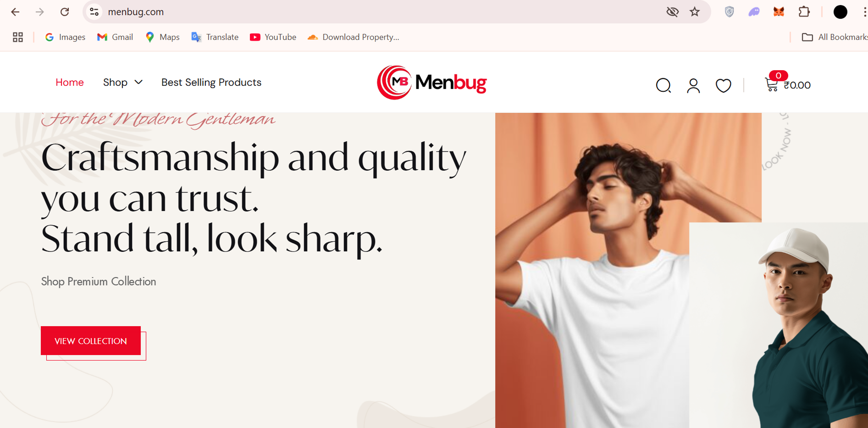Expand the Shop dropdown chevron
The width and height of the screenshot is (868, 428).
(x=138, y=82)
